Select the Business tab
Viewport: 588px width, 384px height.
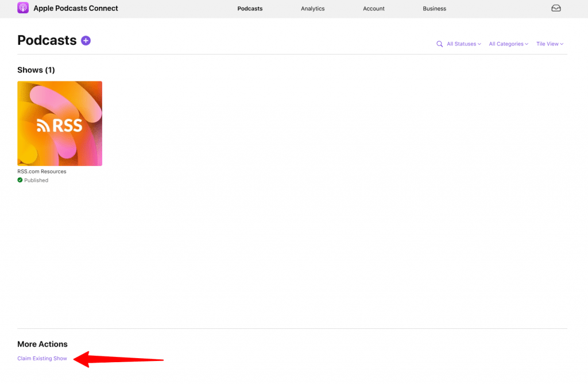pos(434,9)
